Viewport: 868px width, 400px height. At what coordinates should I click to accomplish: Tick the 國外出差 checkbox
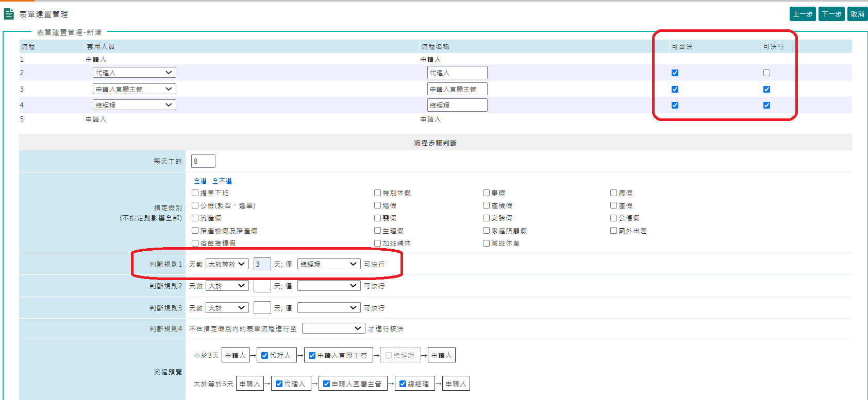[x=613, y=231]
